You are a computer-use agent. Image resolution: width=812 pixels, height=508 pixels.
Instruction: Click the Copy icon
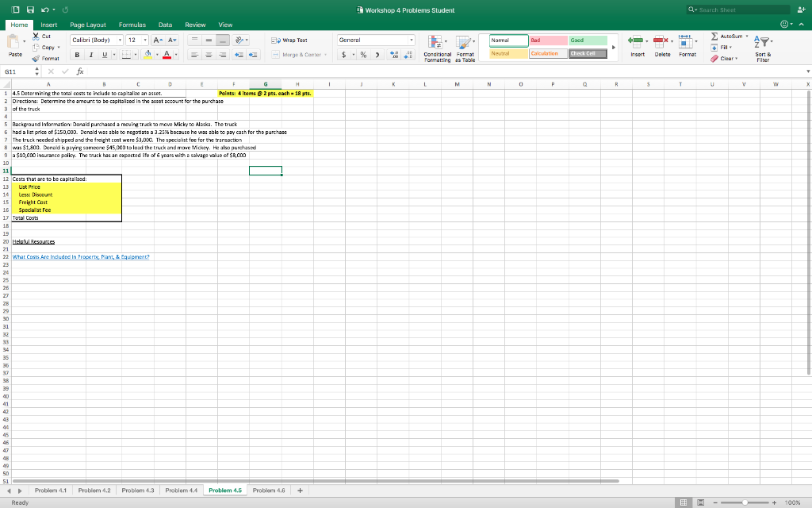pos(36,47)
